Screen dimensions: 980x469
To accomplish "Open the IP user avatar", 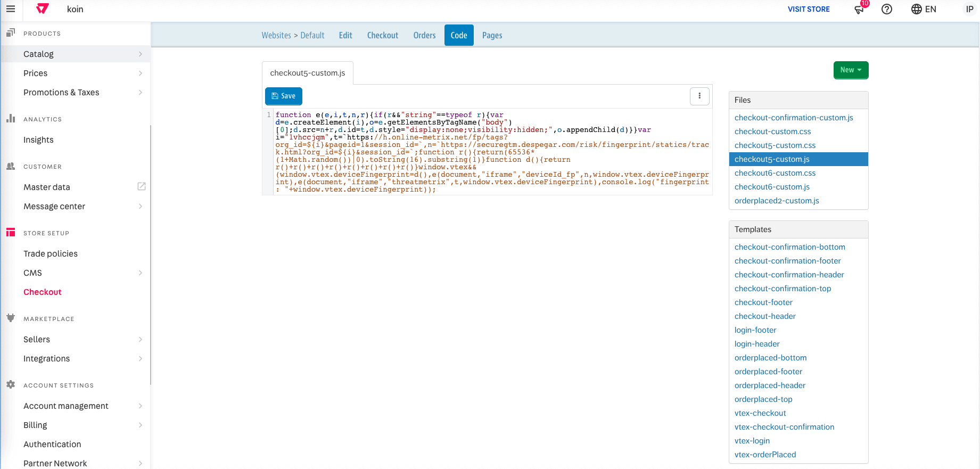I will (x=969, y=9).
